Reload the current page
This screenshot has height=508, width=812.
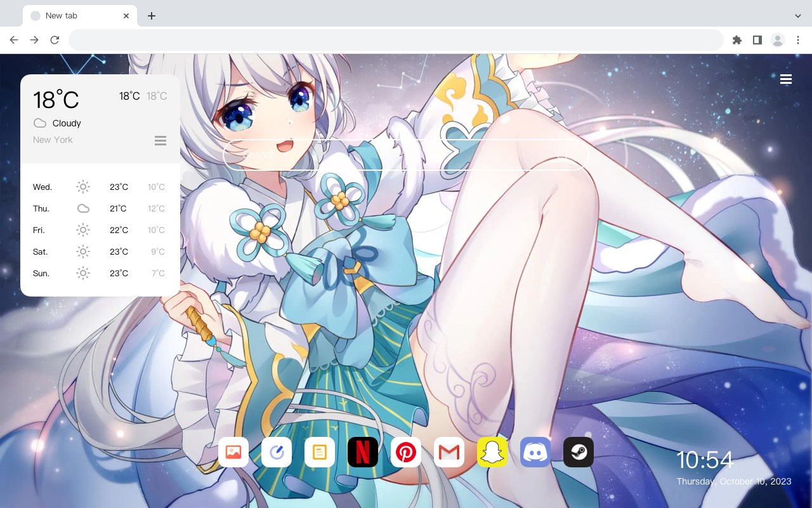tap(55, 40)
